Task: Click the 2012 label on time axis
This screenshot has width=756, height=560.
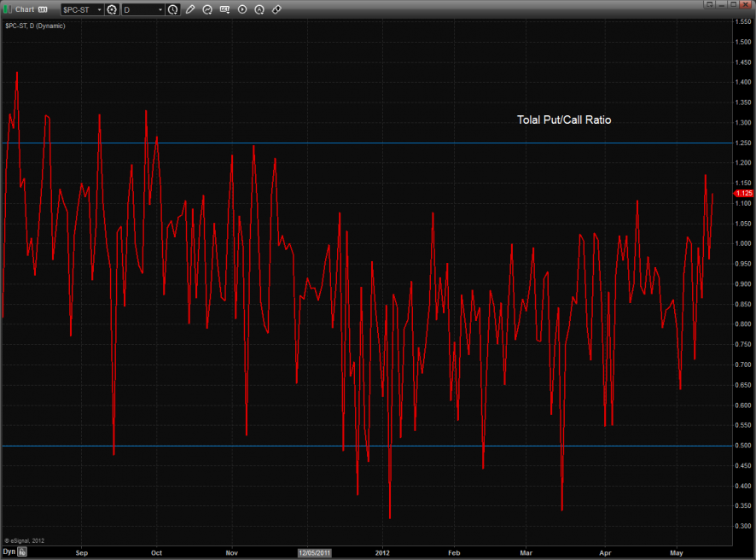Action: click(382, 553)
